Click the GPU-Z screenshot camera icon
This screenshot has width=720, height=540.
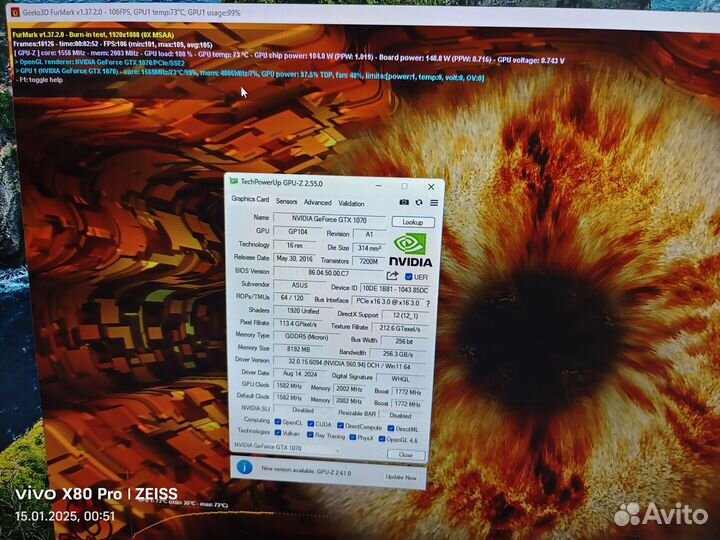pos(403,203)
